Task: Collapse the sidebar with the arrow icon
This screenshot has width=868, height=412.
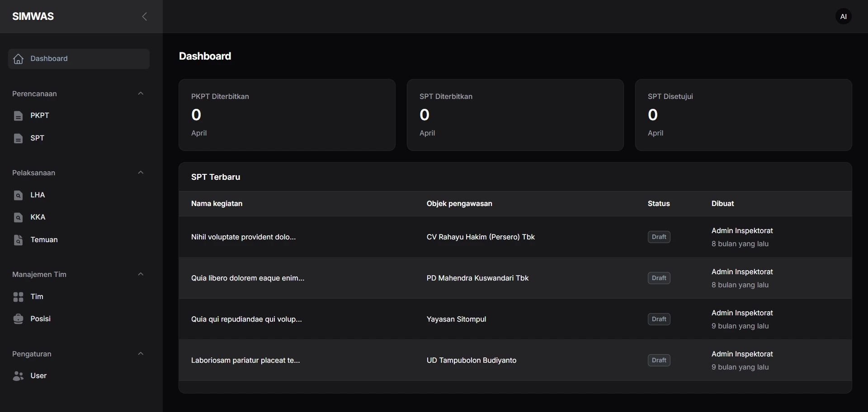Action: pyautogui.click(x=145, y=17)
